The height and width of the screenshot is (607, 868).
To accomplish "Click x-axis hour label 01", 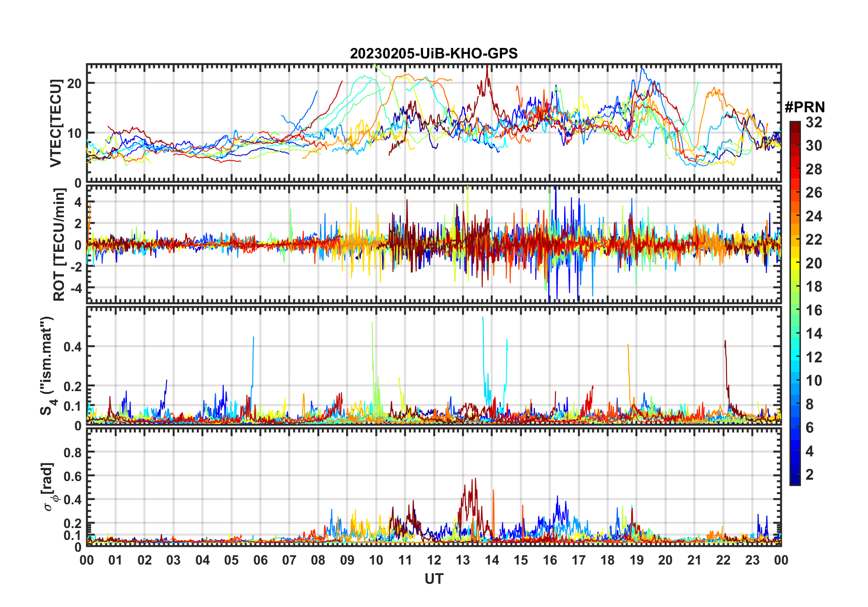I will tap(115, 560).
